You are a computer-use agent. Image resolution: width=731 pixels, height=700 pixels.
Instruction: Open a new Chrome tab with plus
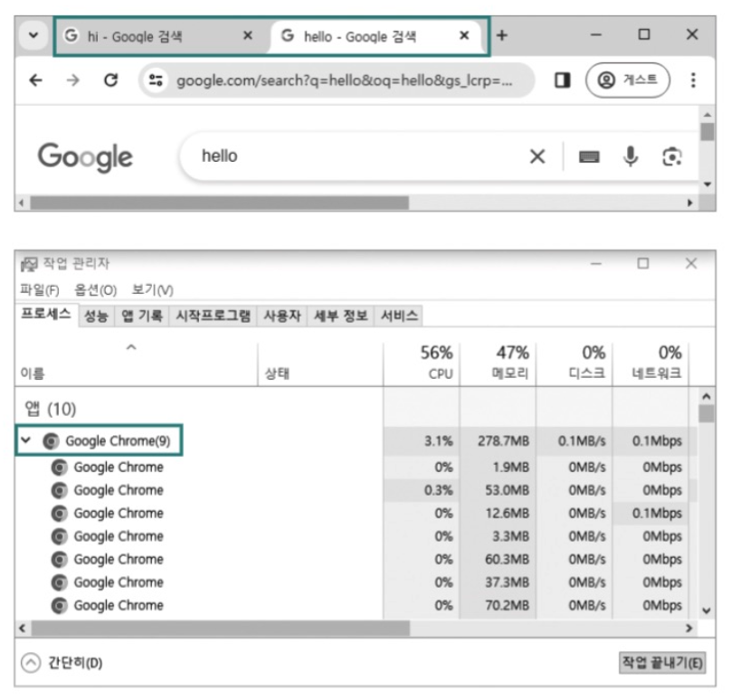click(x=502, y=35)
